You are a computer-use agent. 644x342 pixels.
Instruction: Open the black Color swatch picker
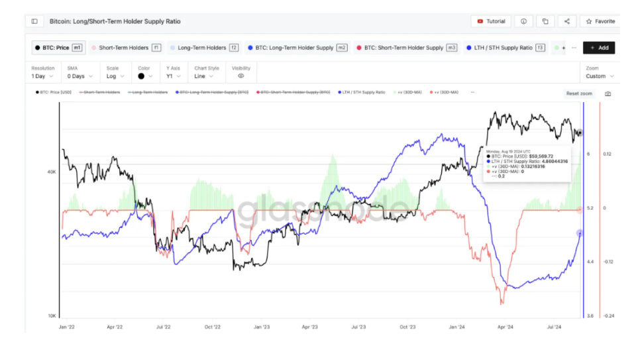pyautogui.click(x=144, y=76)
